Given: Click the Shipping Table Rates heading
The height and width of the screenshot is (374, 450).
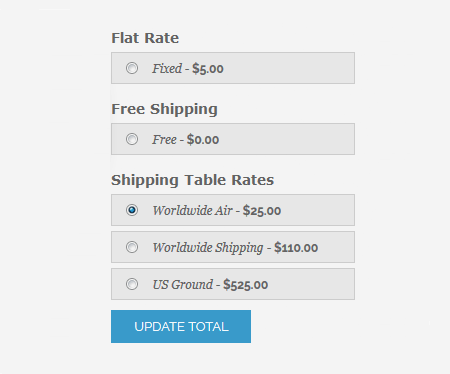Looking at the screenshot, I should coord(193,180).
